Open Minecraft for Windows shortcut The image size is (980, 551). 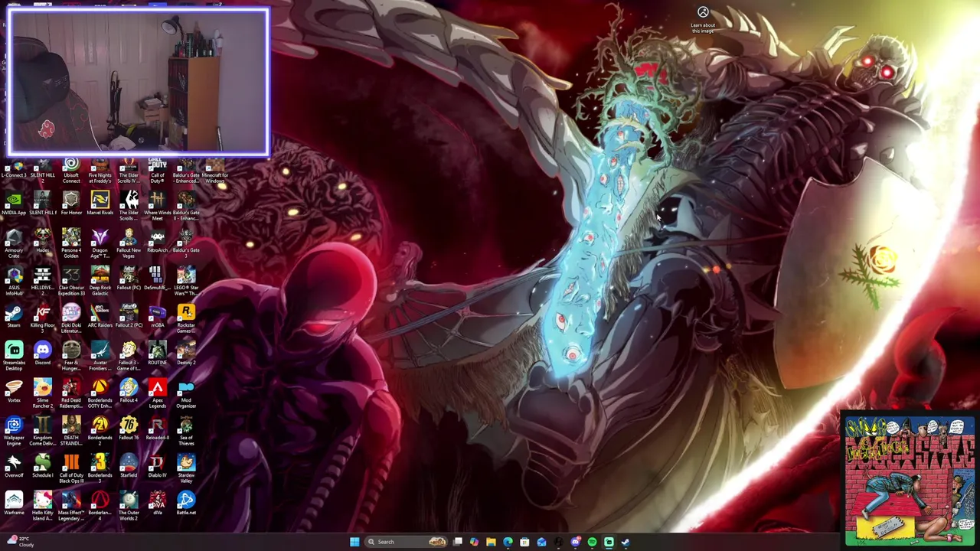coord(214,171)
